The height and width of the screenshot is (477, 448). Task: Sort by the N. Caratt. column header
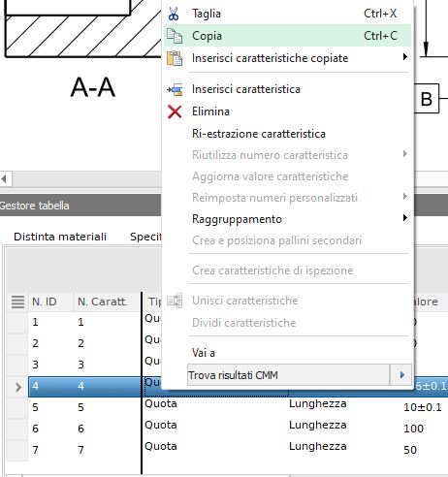pos(103,302)
